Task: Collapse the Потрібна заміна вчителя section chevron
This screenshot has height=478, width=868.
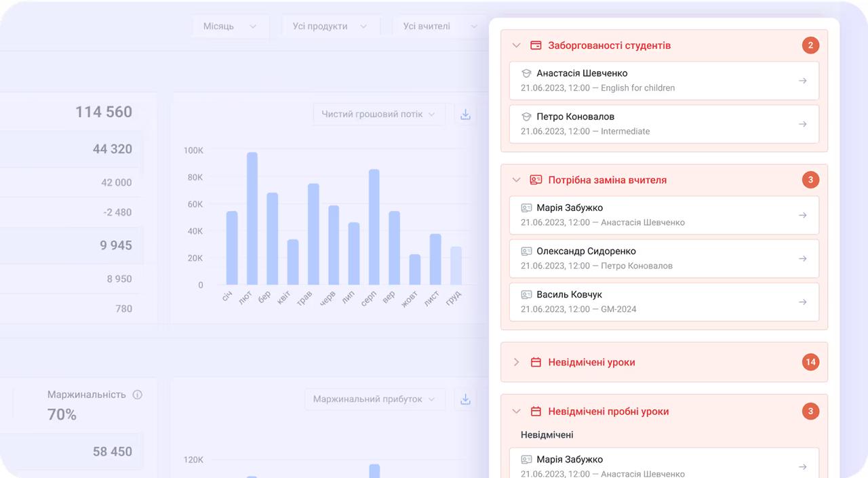Action: click(x=516, y=180)
